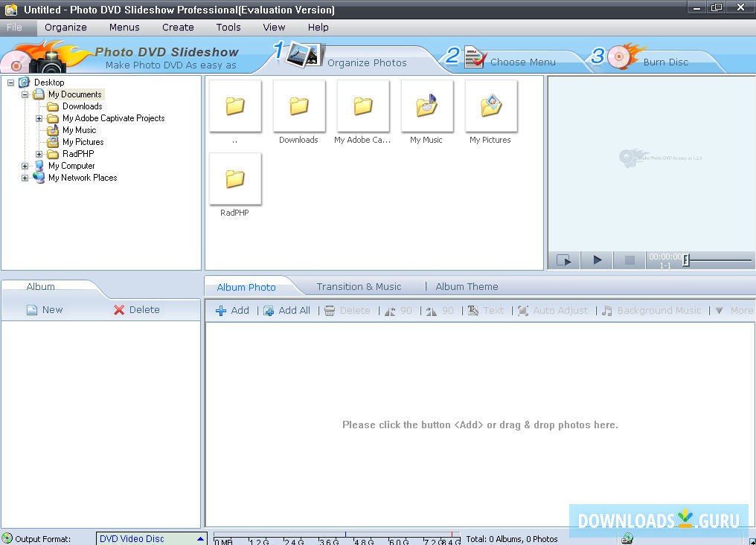Select Downloads in the folder tree
Viewport: 756px width, 545px height.
tap(83, 106)
